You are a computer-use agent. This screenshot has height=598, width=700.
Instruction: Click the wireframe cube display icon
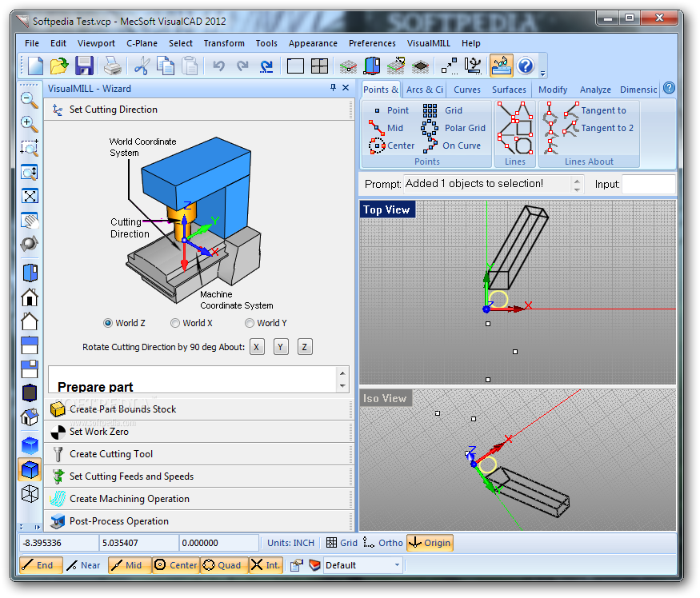click(30, 494)
